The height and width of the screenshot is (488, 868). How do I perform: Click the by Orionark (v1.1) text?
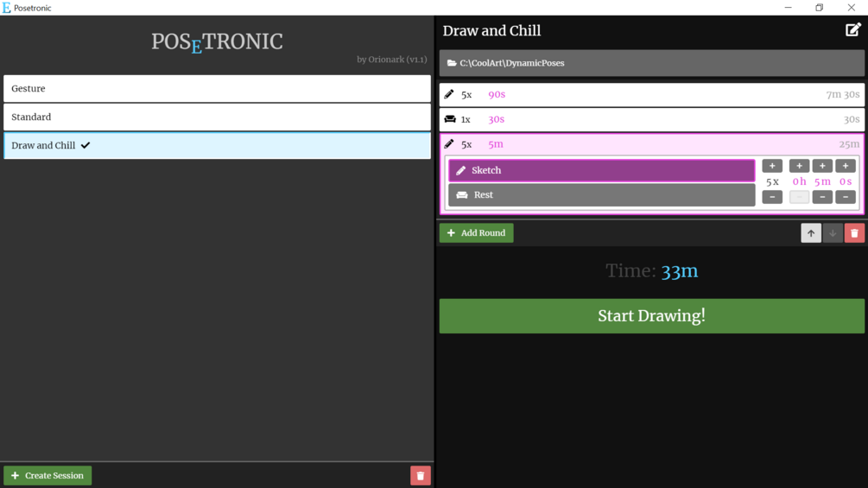point(391,60)
